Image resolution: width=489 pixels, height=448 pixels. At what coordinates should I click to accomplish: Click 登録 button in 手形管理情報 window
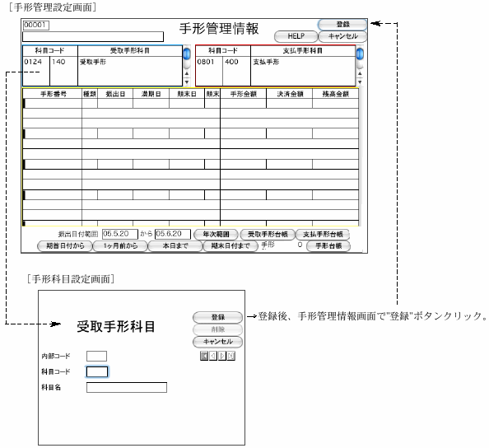coord(342,25)
